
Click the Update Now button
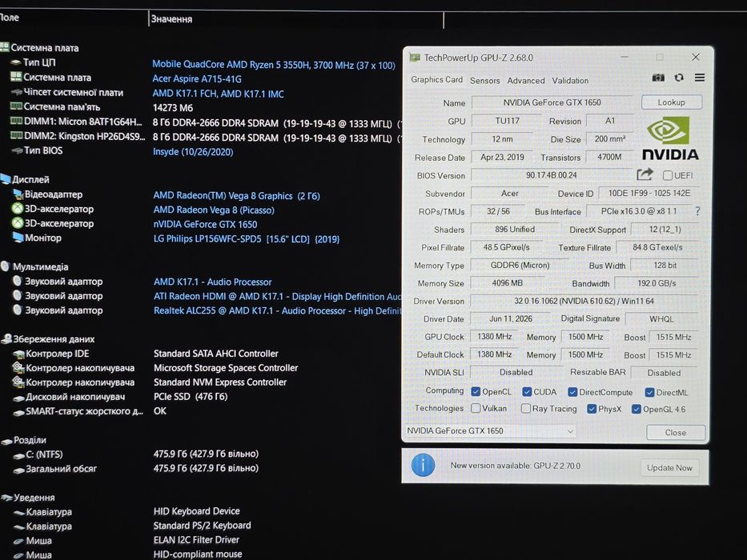[669, 468]
